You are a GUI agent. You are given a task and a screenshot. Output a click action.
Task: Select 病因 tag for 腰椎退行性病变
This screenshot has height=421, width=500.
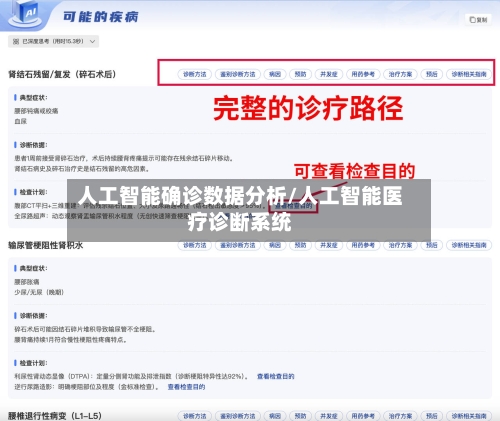[x=275, y=416]
